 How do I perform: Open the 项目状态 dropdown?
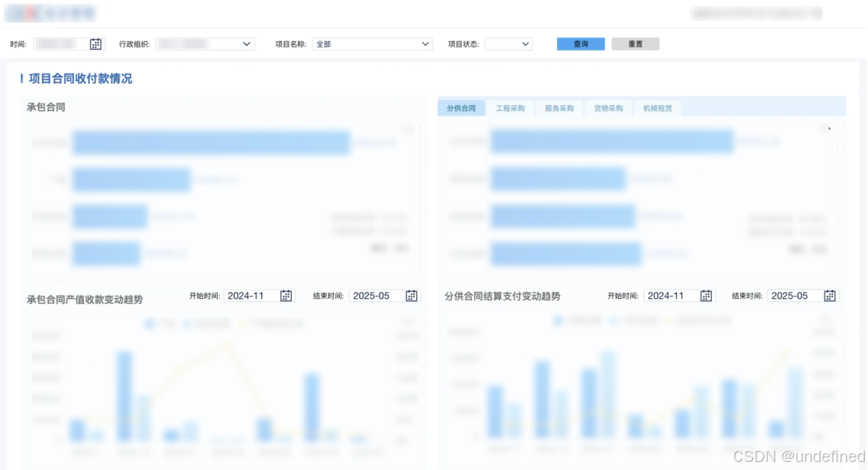[x=509, y=43]
